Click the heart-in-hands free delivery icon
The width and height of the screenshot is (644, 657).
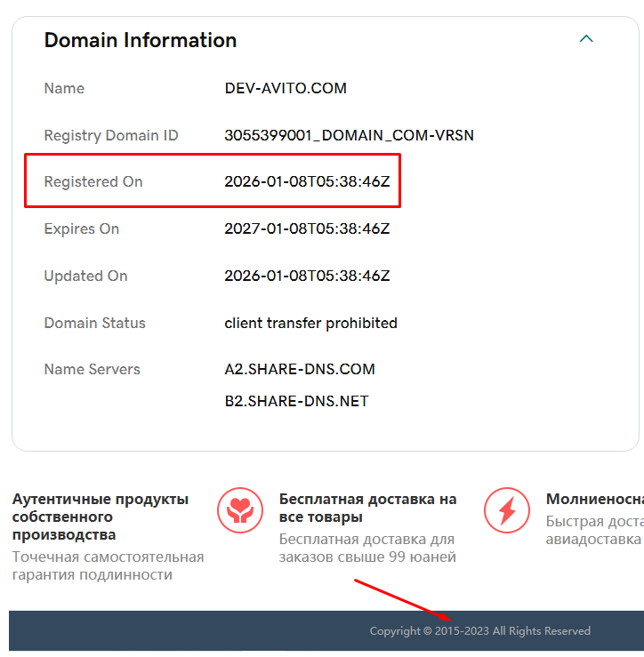pyautogui.click(x=240, y=510)
